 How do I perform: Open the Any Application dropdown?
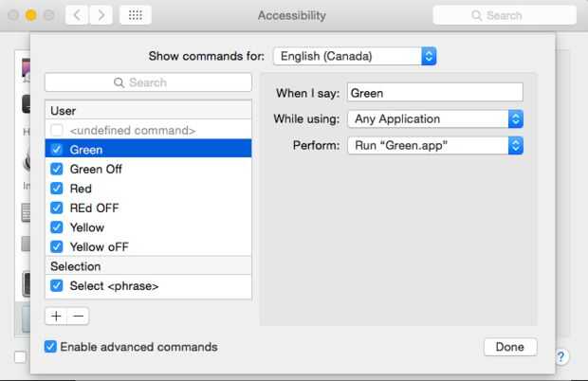coord(435,118)
